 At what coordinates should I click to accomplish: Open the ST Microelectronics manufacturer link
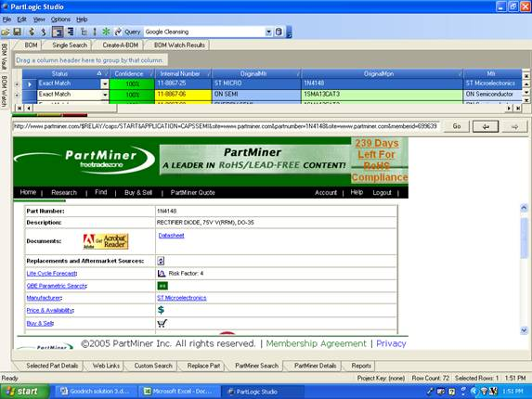pos(182,298)
